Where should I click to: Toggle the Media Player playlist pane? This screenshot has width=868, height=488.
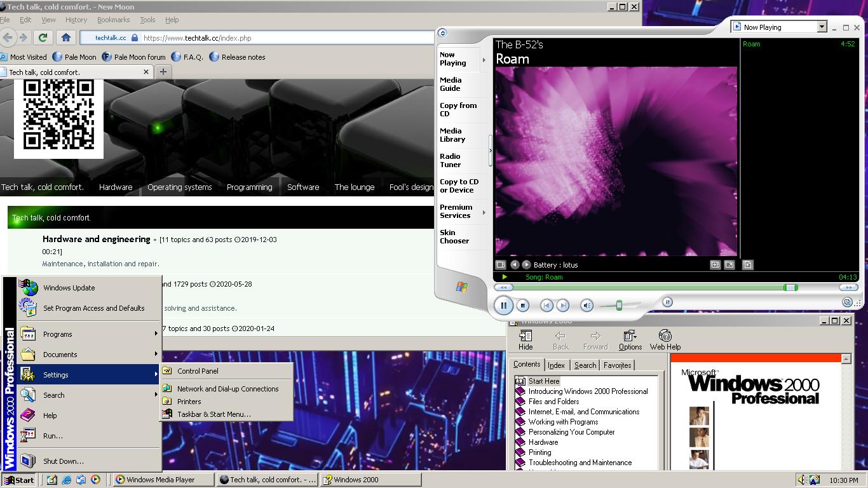pos(748,265)
